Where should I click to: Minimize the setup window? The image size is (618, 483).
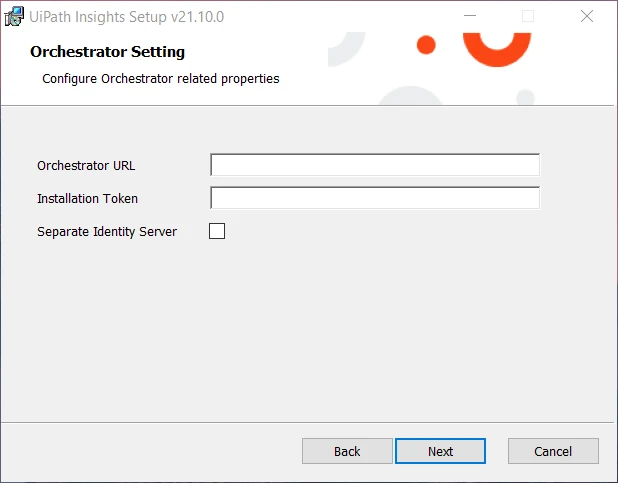470,16
